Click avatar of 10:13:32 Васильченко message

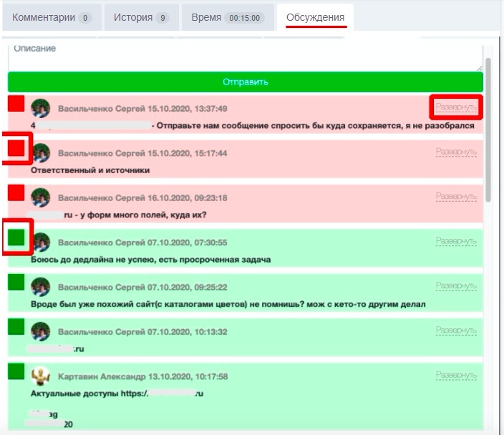[41, 331]
